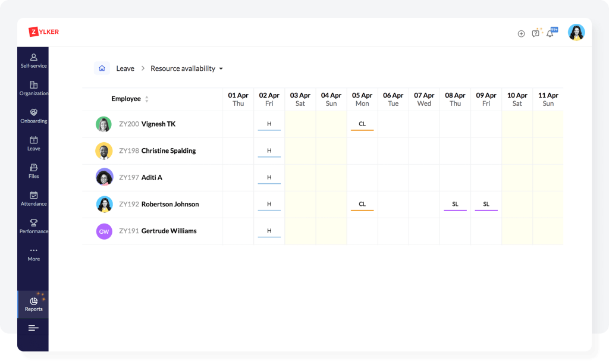Open the help chat icon

[x=536, y=33]
